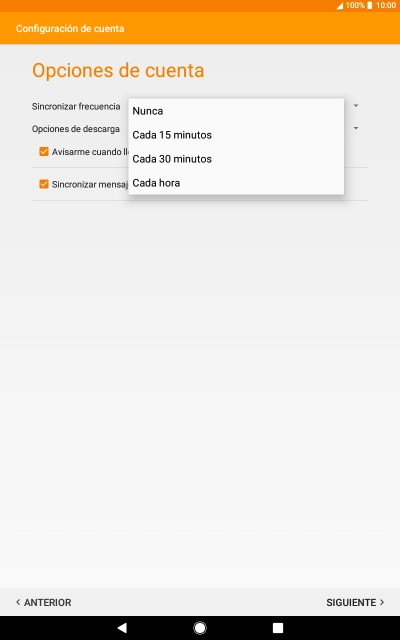Tap the chevron beside SIGUIENTE
The height and width of the screenshot is (640, 400).
[382, 602]
